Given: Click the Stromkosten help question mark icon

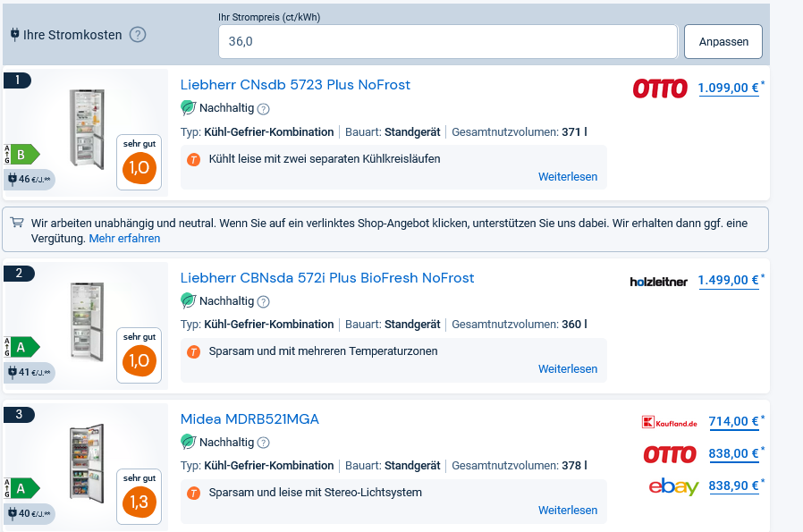Looking at the screenshot, I should point(138,35).
